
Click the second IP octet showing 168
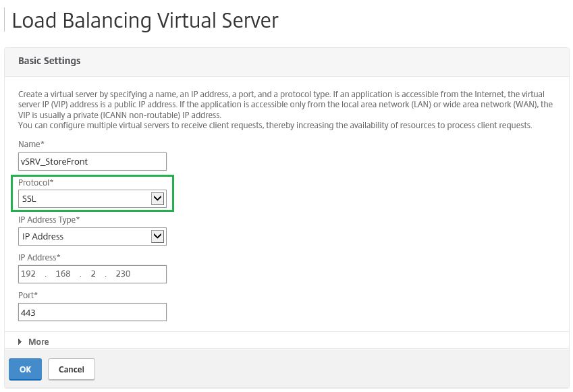(65, 274)
